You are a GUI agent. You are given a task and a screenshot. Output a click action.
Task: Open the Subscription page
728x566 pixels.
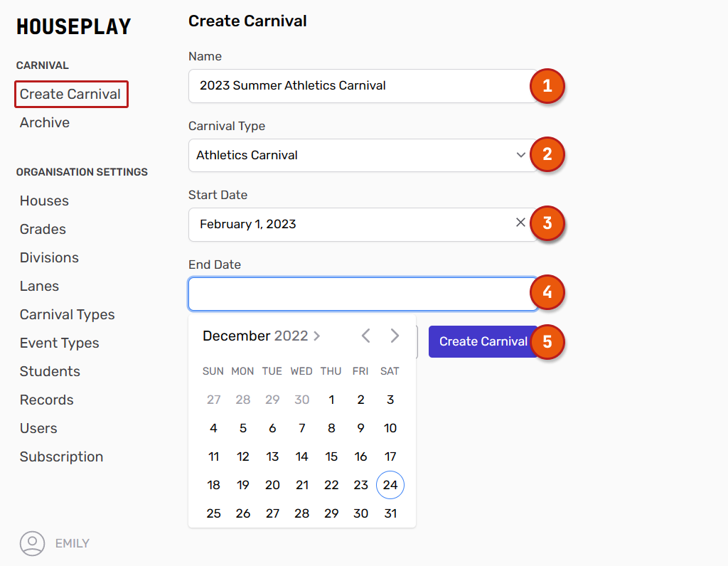(x=61, y=456)
